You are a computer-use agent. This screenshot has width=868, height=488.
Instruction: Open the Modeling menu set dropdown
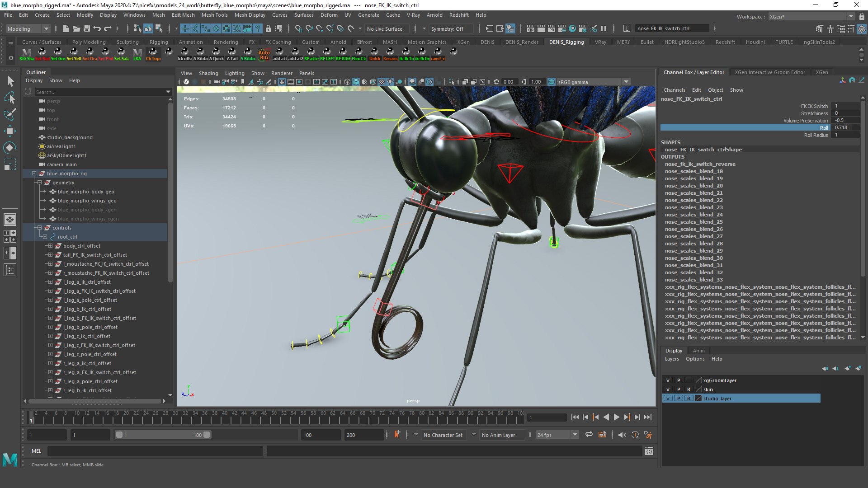click(x=28, y=28)
